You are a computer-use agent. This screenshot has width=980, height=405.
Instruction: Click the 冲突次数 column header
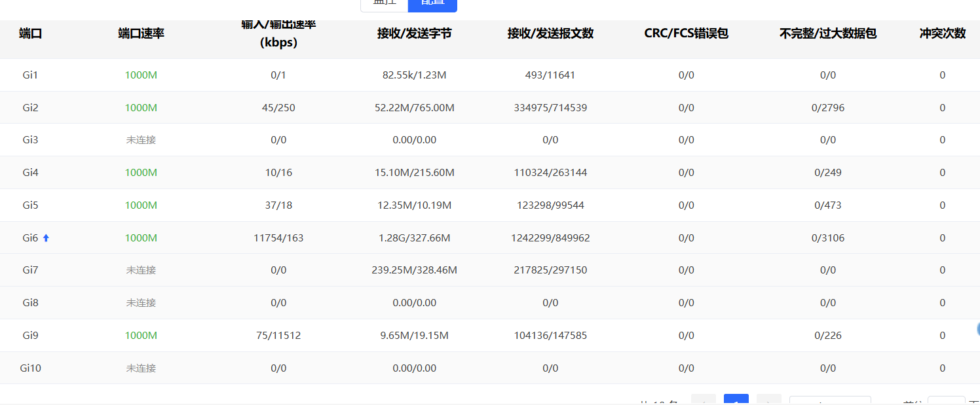pyautogui.click(x=942, y=34)
